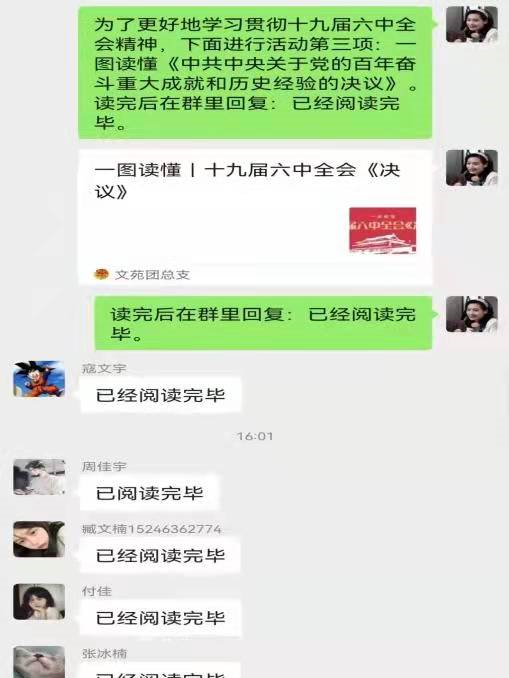Select the green bubble 读完后在群里回复

click(x=264, y=323)
